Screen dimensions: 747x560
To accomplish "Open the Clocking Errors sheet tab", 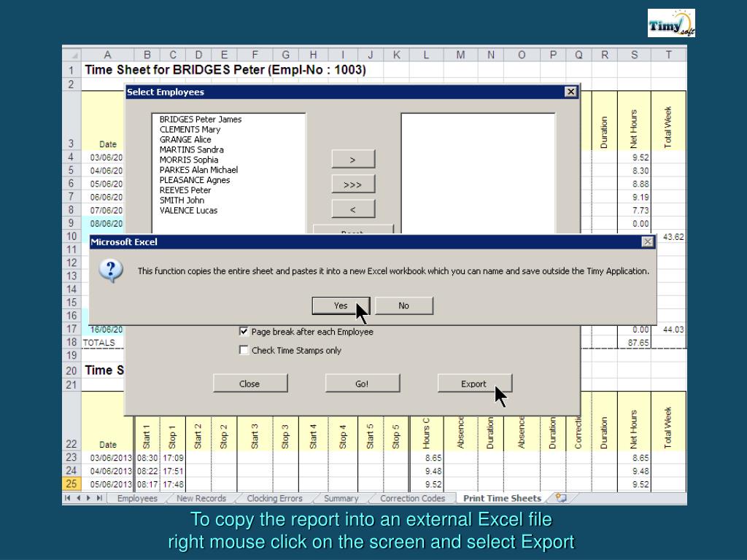I will tap(274, 498).
